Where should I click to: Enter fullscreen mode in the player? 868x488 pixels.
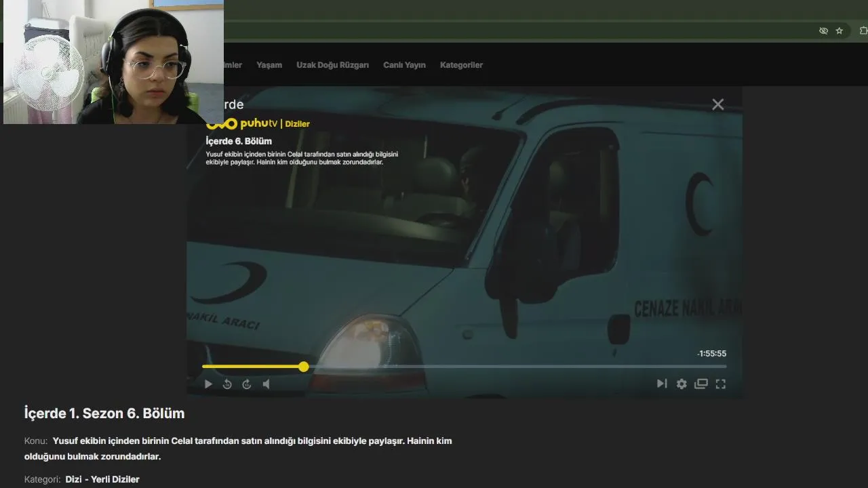[x=721, y=384]
